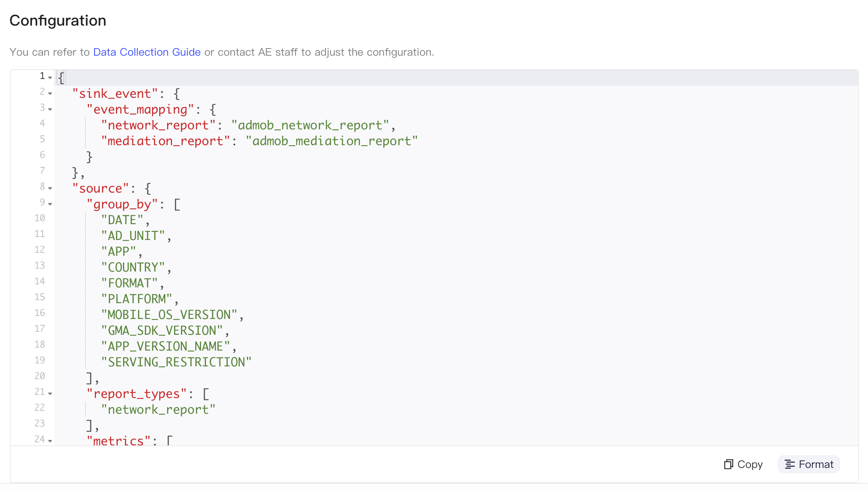
Task: Click line number 10 in the gutter
Action: click(x=40, y=218)
